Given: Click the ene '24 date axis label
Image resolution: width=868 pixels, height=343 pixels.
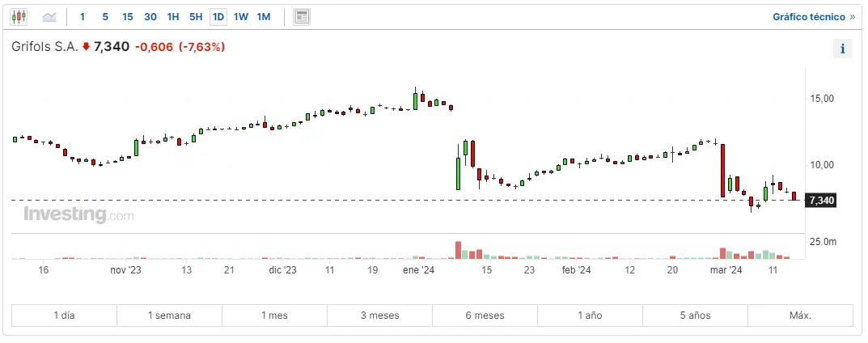Looking at the screenshot, I should (418, 270).
